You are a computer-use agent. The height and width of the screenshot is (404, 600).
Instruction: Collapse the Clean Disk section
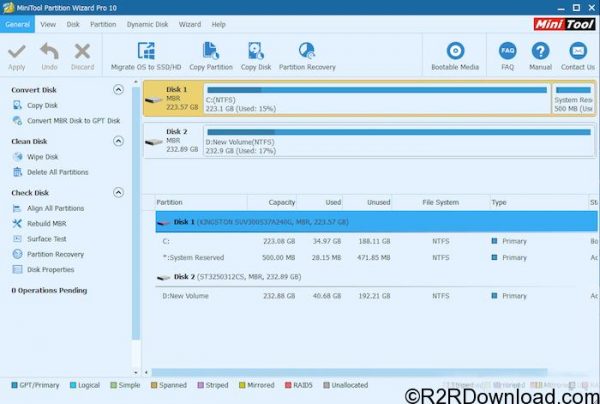(x=118, y=141)
